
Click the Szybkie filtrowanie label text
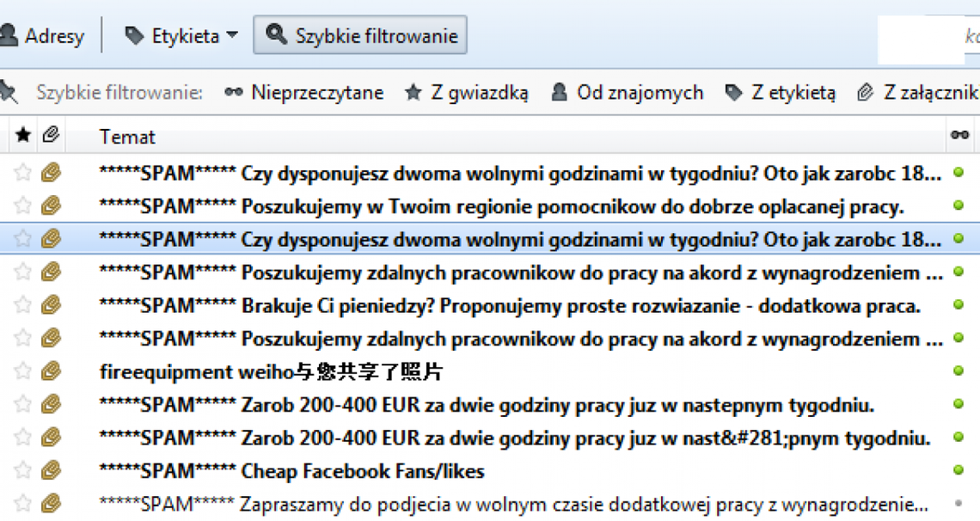(x=119, y=92)
